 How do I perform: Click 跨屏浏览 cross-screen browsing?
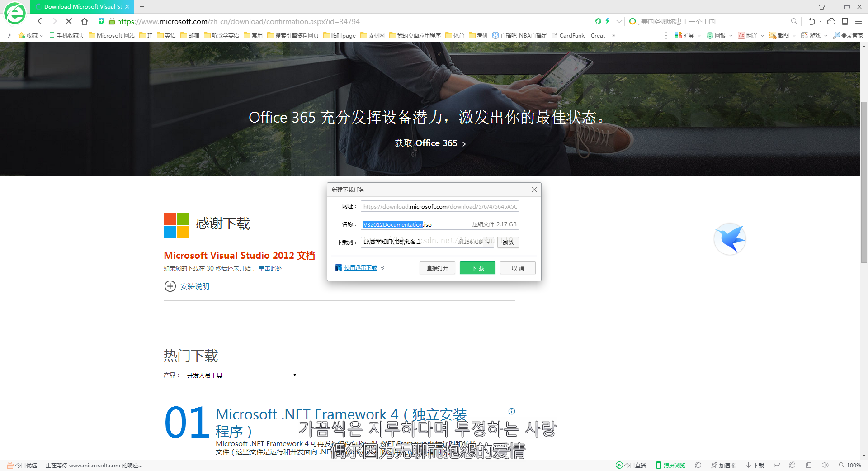click(671, 465)
